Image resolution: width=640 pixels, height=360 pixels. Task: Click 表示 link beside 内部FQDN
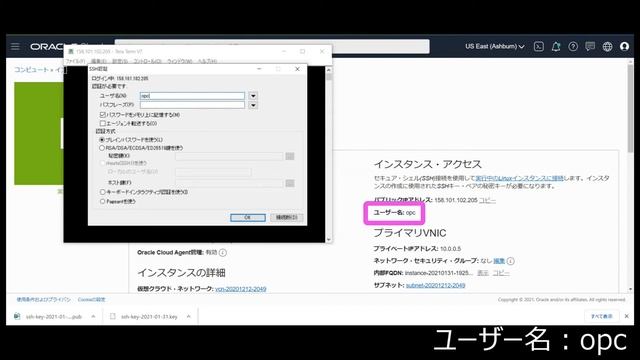[483, 273]
